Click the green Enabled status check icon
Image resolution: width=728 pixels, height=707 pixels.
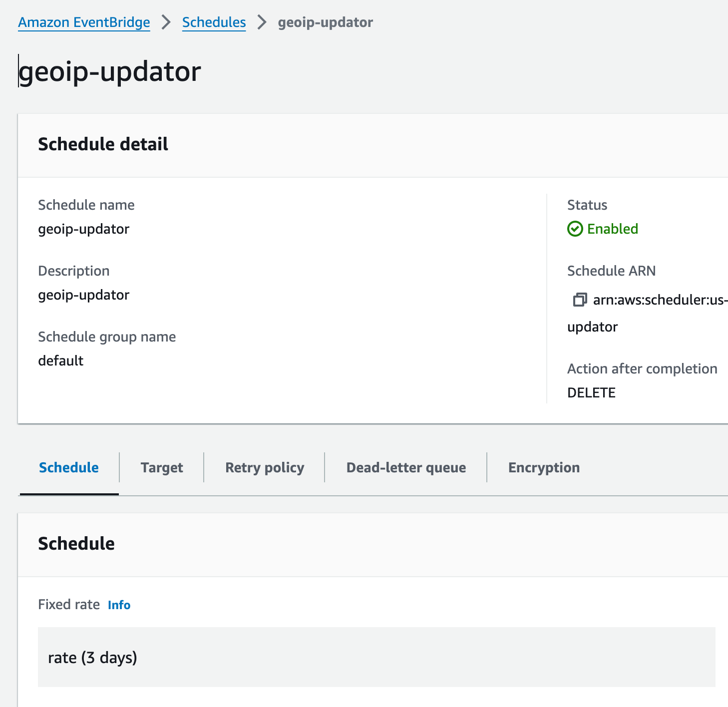tap(575, 229)
